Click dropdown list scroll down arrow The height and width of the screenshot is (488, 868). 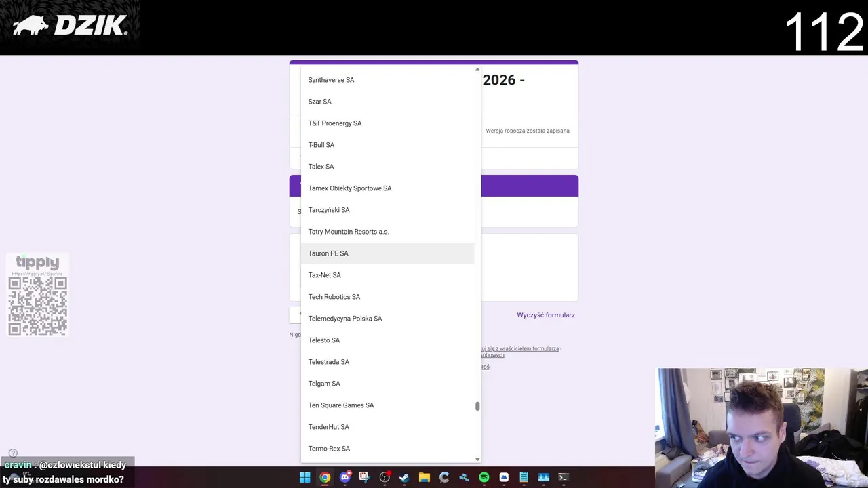point(477,459)
